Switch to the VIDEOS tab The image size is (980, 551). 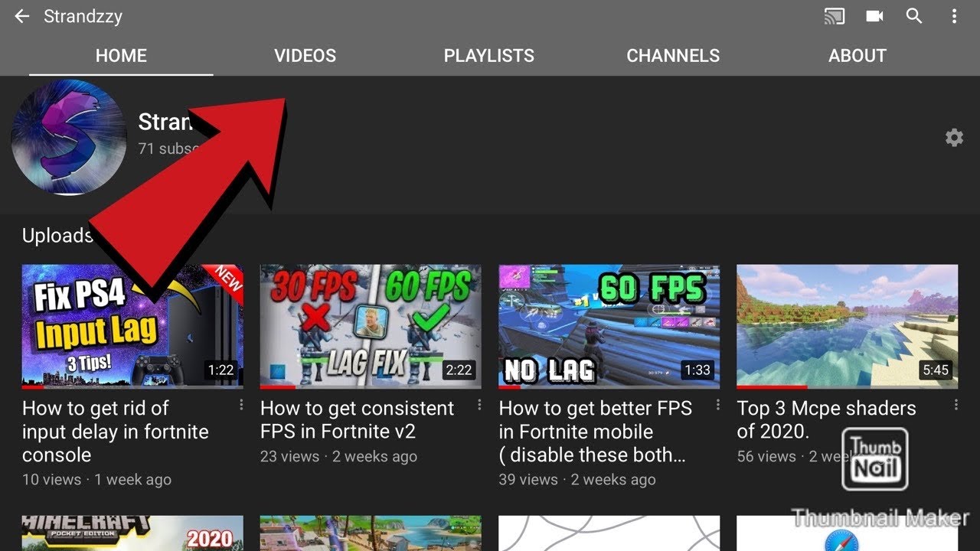click(305, 56)
